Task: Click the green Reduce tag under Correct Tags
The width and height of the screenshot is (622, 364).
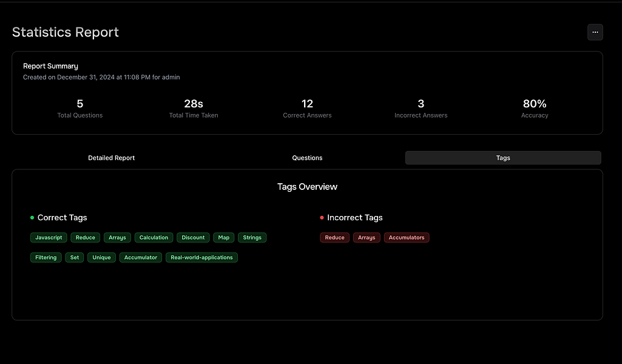Action: pos(86,238)
